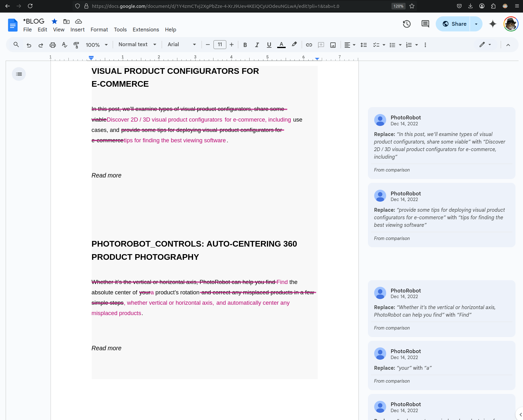Screen dimensions: 523x420
Task: Insert an image
Action: tap(333, 45)
